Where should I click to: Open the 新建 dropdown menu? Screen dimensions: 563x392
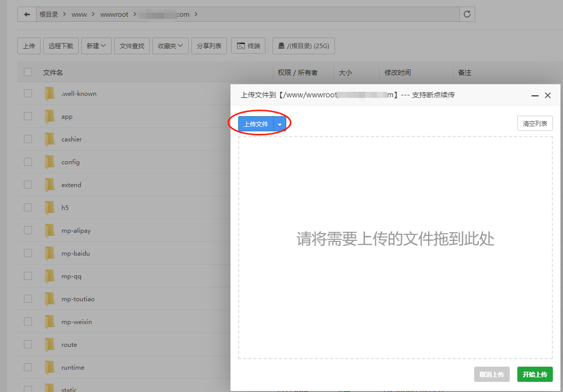pos(96,46)
